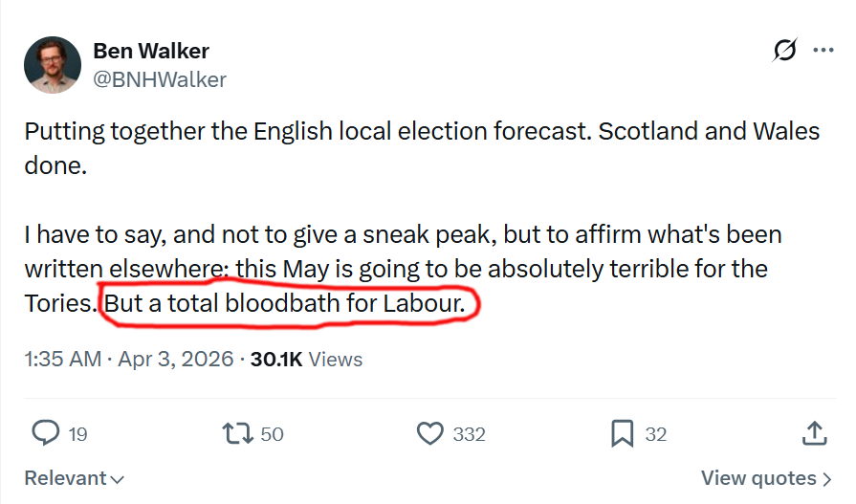Click the like count number 332
The height and width of the screenshot is (504, 856).
[x=469, y=434]
